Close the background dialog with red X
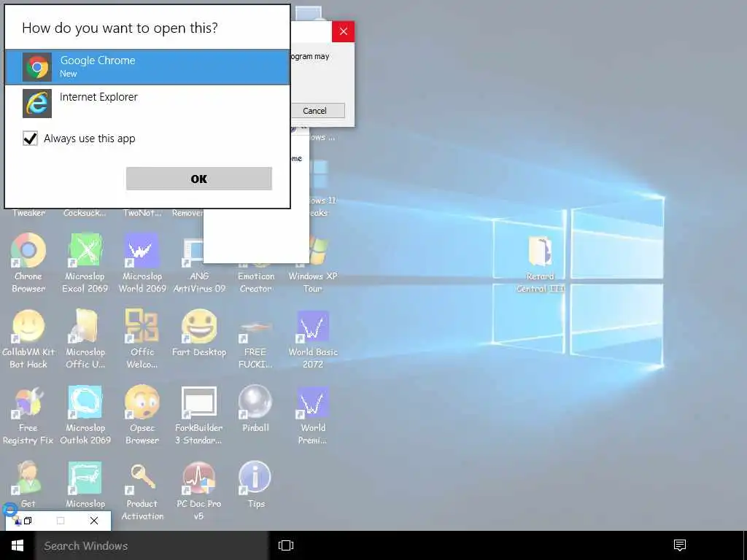747x560 pixels. coord(343,32)
